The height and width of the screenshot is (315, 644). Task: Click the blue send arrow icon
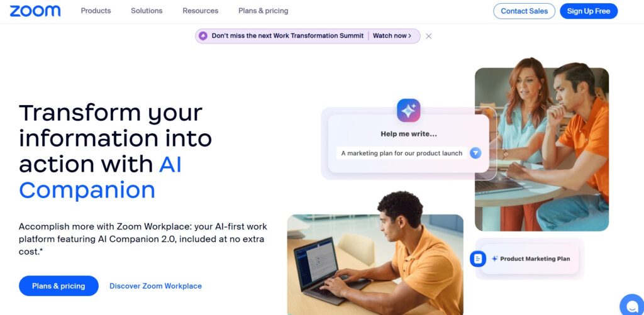pos(475,153)
